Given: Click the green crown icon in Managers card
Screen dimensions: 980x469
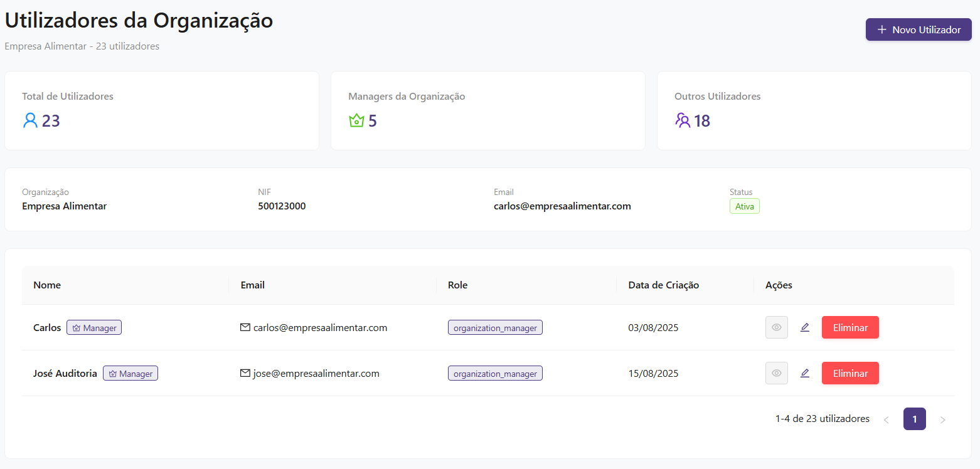Looking at the screenshot, I should tap(356, 120).
